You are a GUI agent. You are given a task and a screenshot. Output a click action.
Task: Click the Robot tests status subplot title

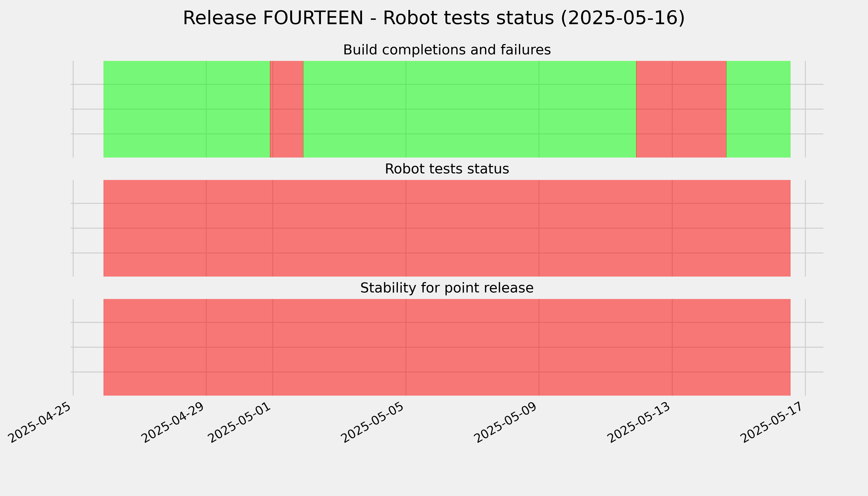click(x=447, y=169)
